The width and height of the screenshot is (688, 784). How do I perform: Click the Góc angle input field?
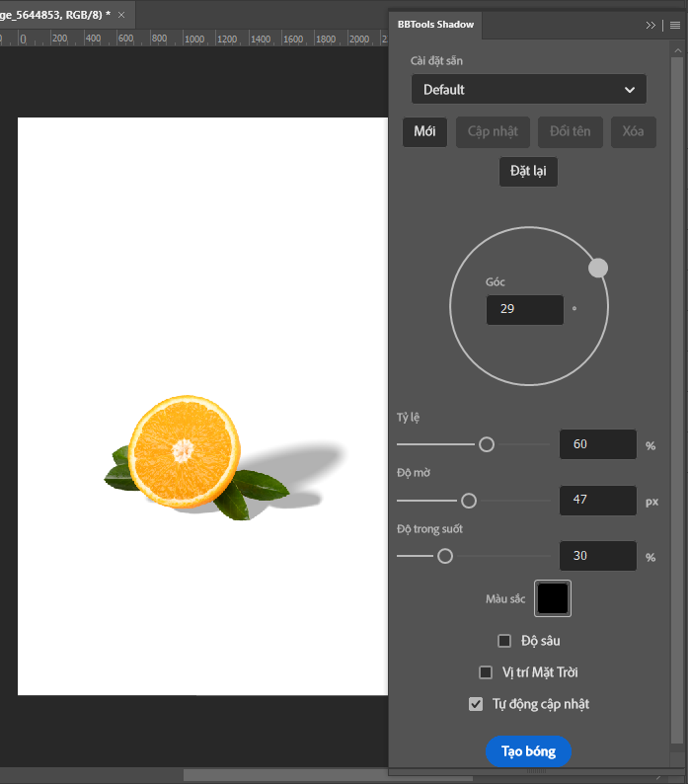524,309
